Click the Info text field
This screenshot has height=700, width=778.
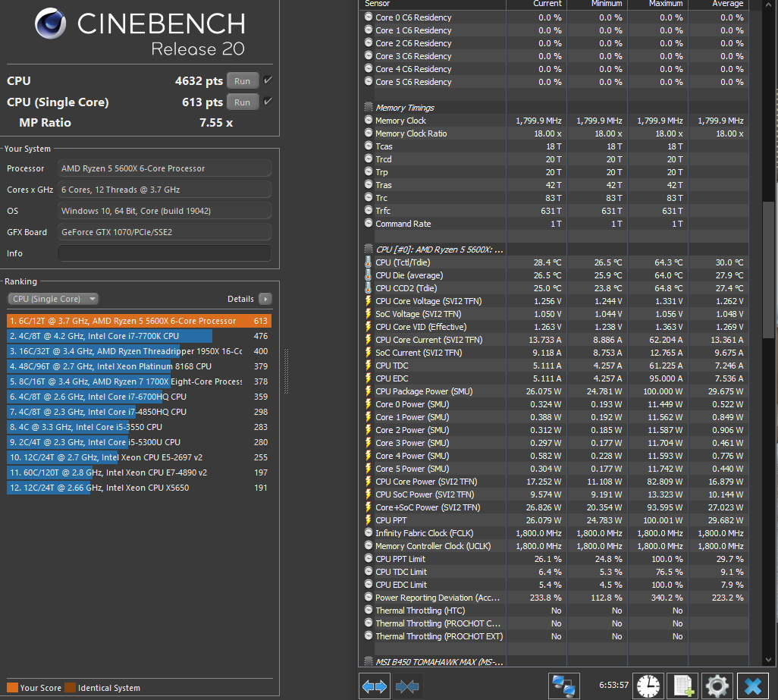pos(164,253)
